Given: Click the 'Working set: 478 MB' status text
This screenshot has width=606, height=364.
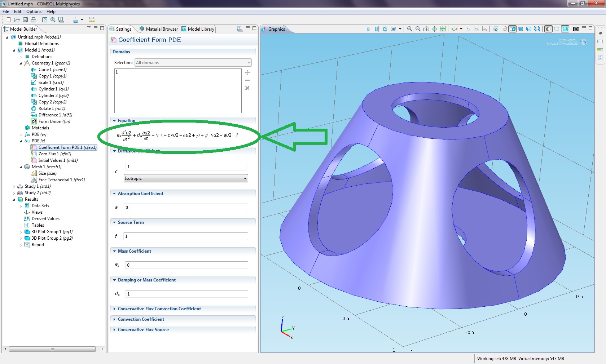Looking at the screenshot, I should pos(496,359).
